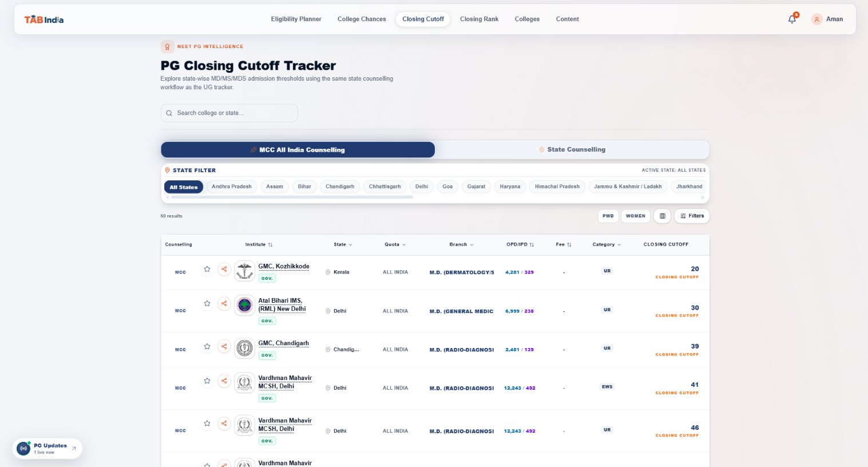Sort by the Fee column
Viewport: 868px width, 467px height.
[564, 244]
